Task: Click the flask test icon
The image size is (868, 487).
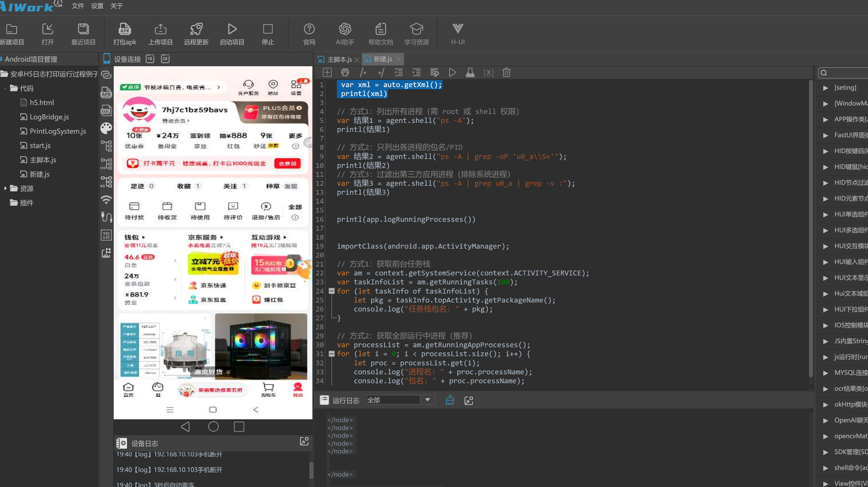Action: click(470, 73)
